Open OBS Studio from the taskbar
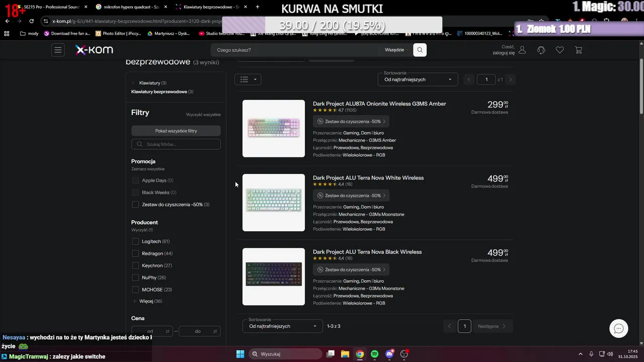The image size is (644, 362). point(404,354)
